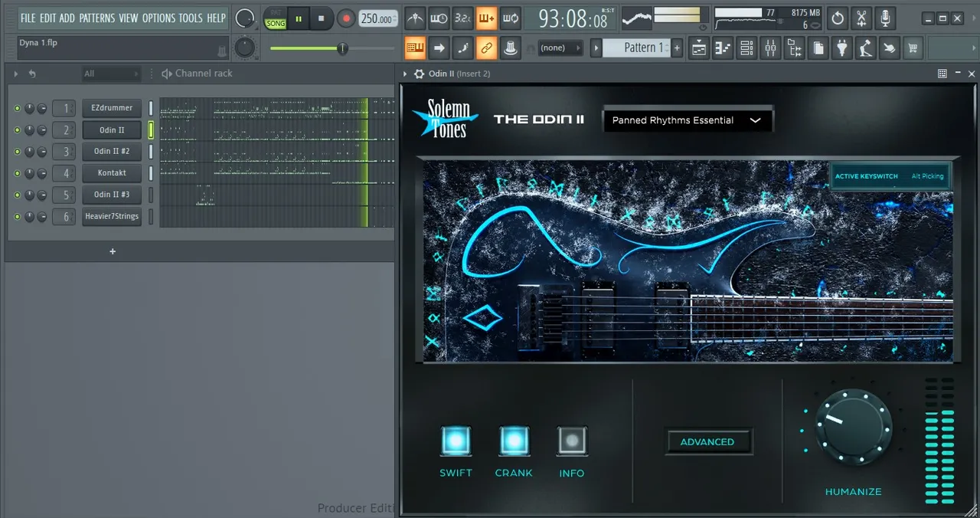Adjust the main pitch knob
The height and width of the screenshot is (518, 980).
pyautogui.click(x=244, y=48)
